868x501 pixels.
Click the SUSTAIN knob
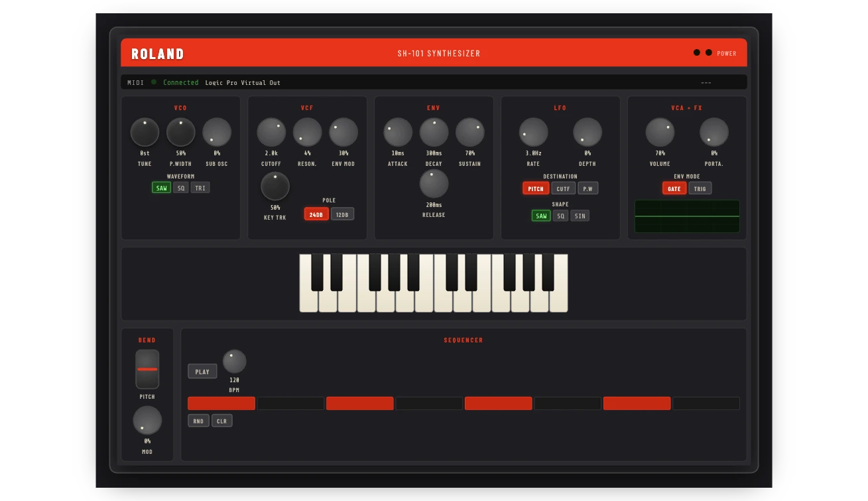(x=470, y=132)
